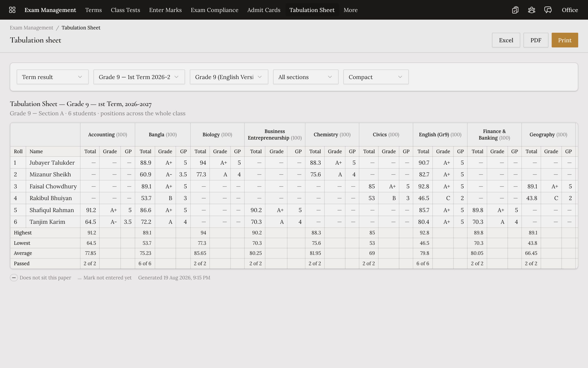
Task: Click Generated 19 Aug 2026 timestamp
Action: click(x=174, y=277)
